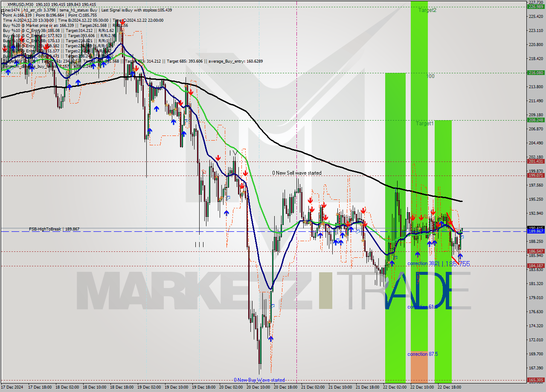
Task: Select the Target1 label on green zone
Action: (x=425, y=124)
